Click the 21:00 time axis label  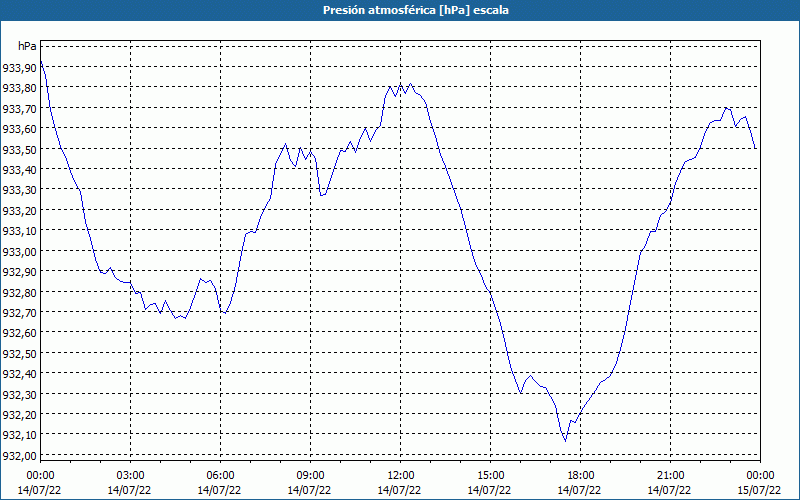point(670,476)
